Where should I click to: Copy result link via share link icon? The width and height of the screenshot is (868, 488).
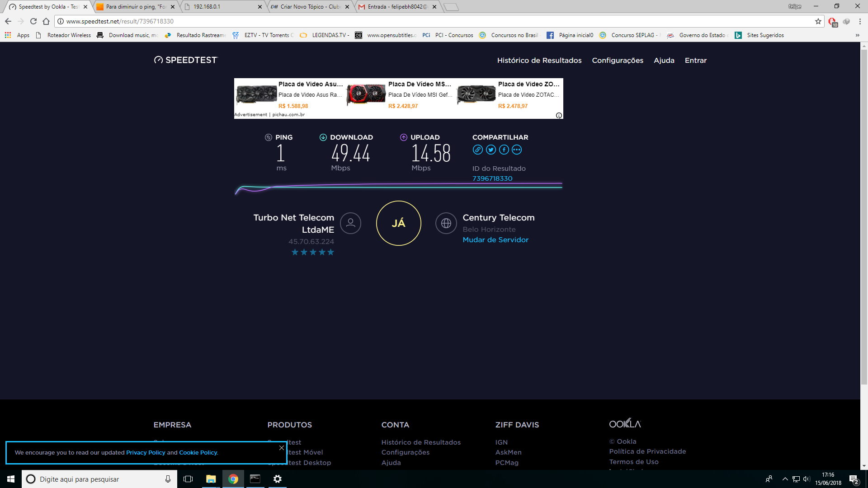[x=477, y=150]
